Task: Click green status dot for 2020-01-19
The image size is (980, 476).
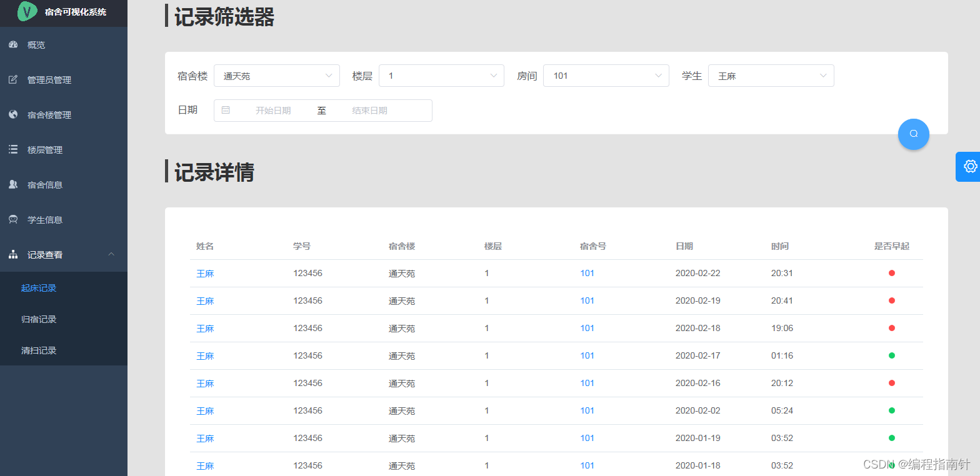Action: coord(892,438)
